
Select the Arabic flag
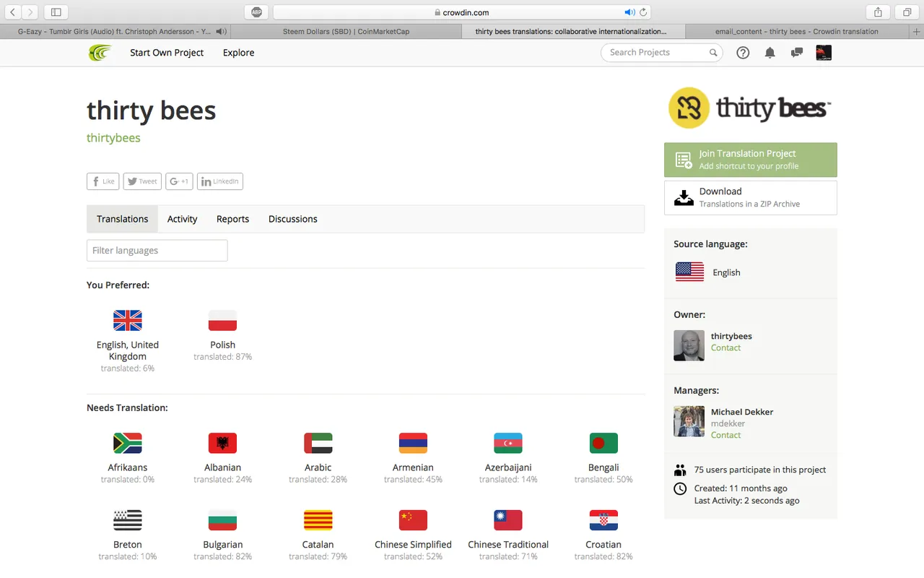(x=318, y=443)
